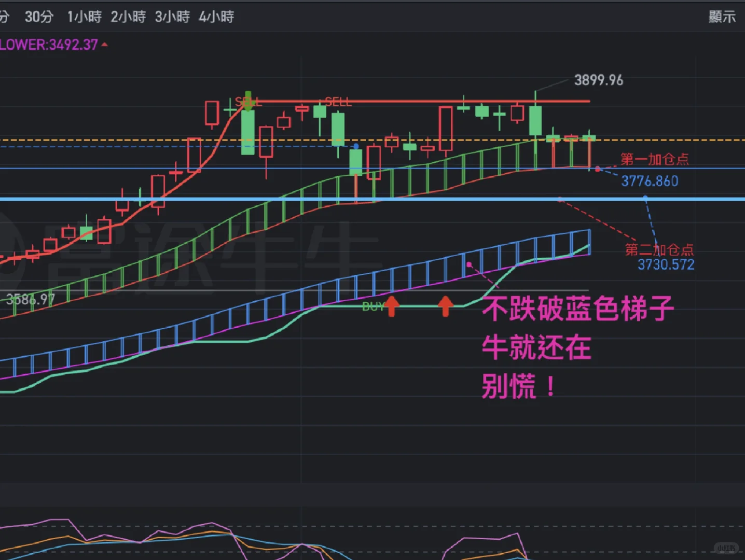Click the second red up arrow

tap(445, 306)
